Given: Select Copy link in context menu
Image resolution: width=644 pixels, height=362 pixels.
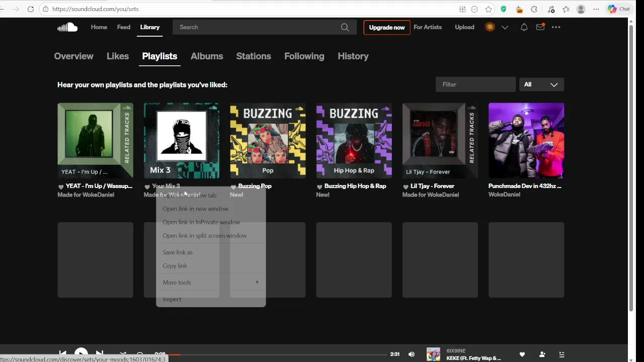Looking at the screenshot, I should [x=211, y=266].
